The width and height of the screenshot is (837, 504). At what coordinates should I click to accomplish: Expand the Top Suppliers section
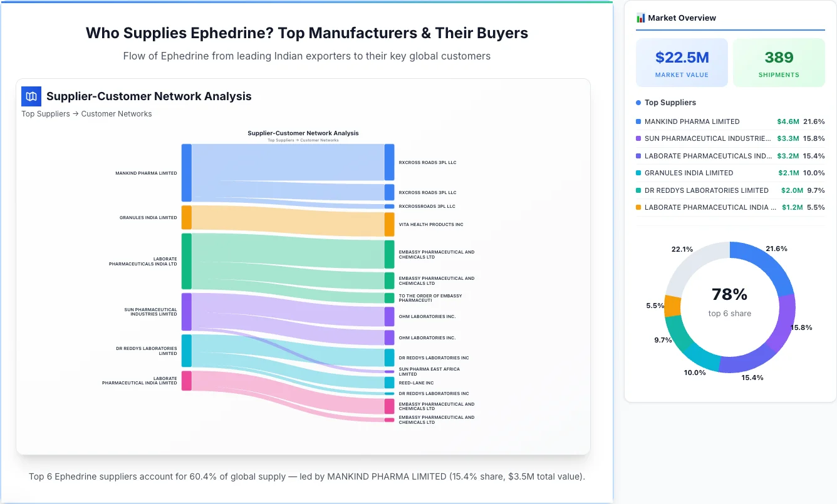[x=667, y=102]
